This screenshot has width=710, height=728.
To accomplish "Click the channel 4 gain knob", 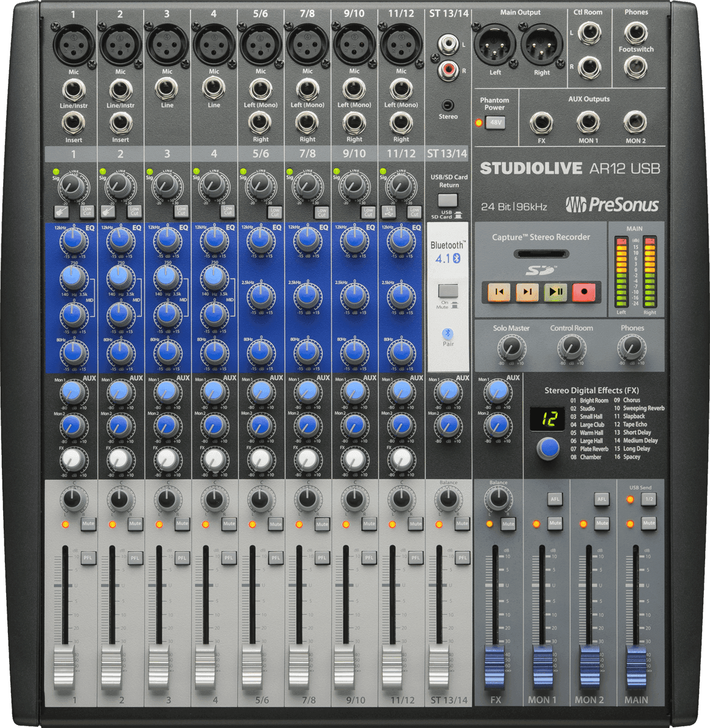I will [x=213, y=186].
